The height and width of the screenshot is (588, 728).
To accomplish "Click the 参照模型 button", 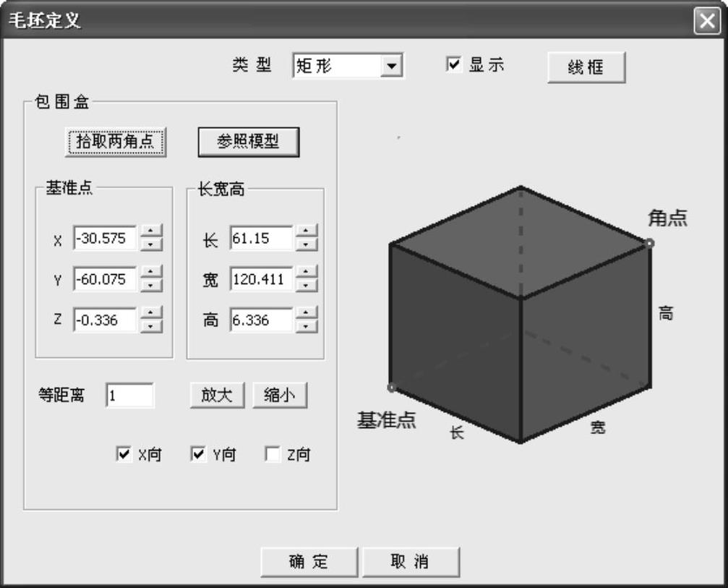I will pyautogui.click(x=248, y=142).
